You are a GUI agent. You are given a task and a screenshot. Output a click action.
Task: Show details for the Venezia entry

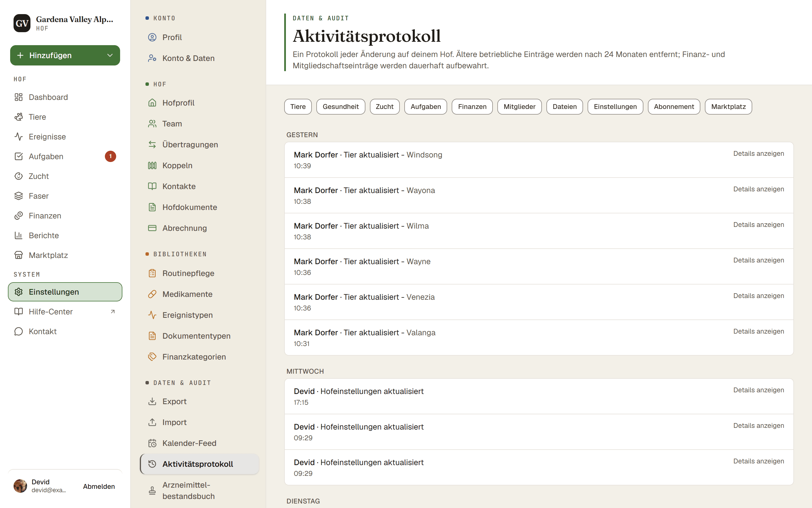tap(758, 296)
